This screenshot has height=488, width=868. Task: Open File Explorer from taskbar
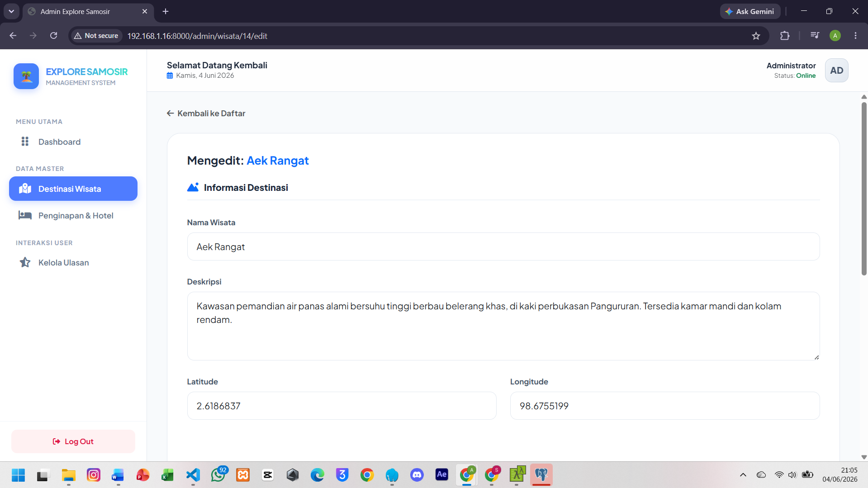pos(69,475)
